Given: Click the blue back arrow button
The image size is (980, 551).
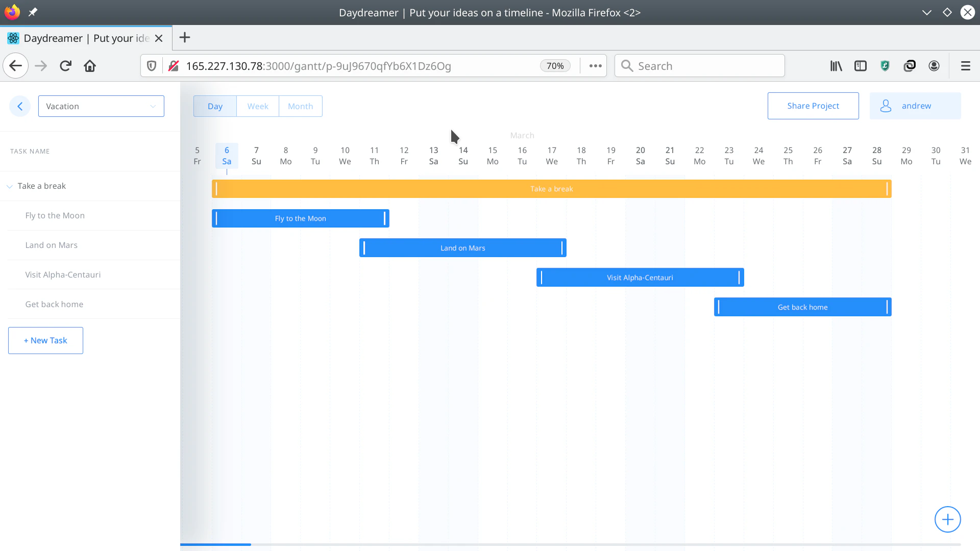Looking at the screenshot, I should click(20, 106).
